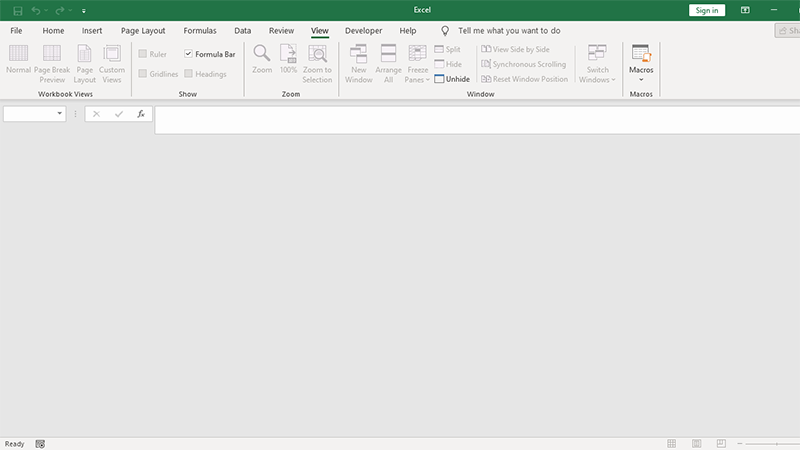Click the Share button
The height and width of the screenshot is (450, 800).
pyautogui.click(x=788, y=31)
